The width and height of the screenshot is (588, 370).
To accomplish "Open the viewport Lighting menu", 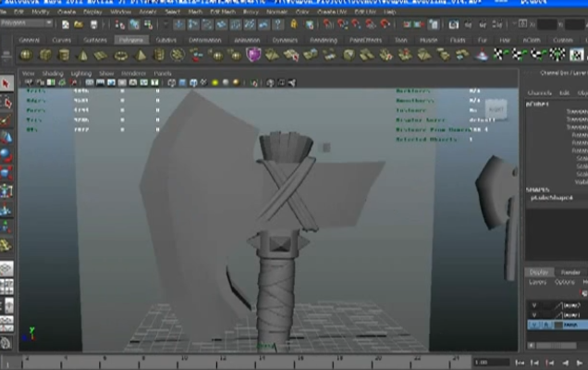I will pyautogui.click(x=80, y=73).
